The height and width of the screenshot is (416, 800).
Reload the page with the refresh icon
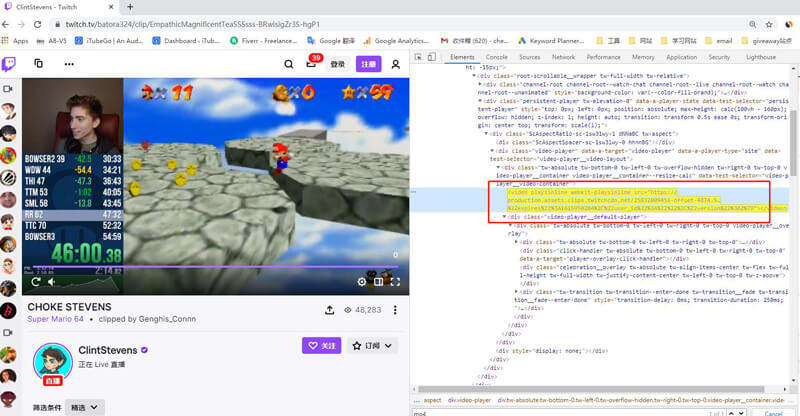click(x=37, y=24)
